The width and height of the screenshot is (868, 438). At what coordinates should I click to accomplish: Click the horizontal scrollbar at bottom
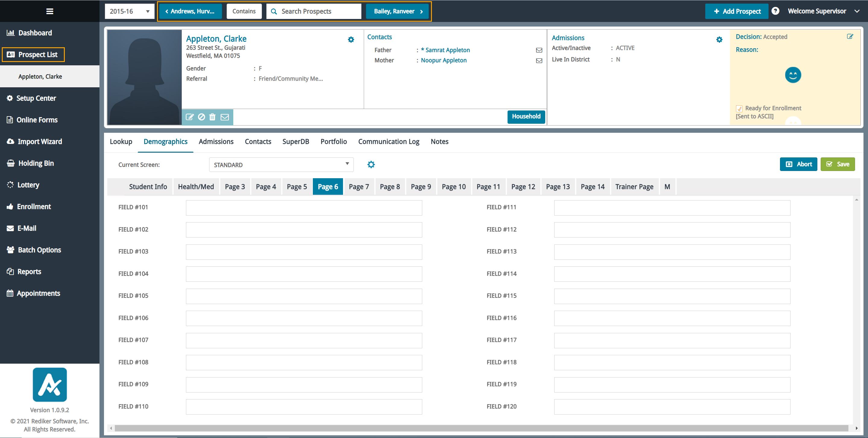(481, 428)
